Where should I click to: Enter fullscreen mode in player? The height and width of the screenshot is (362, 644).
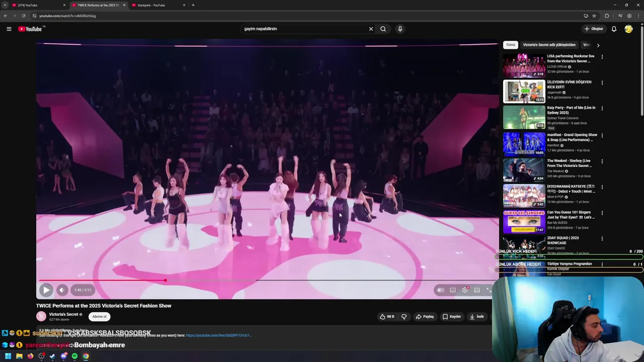click(x=489, y=290)
